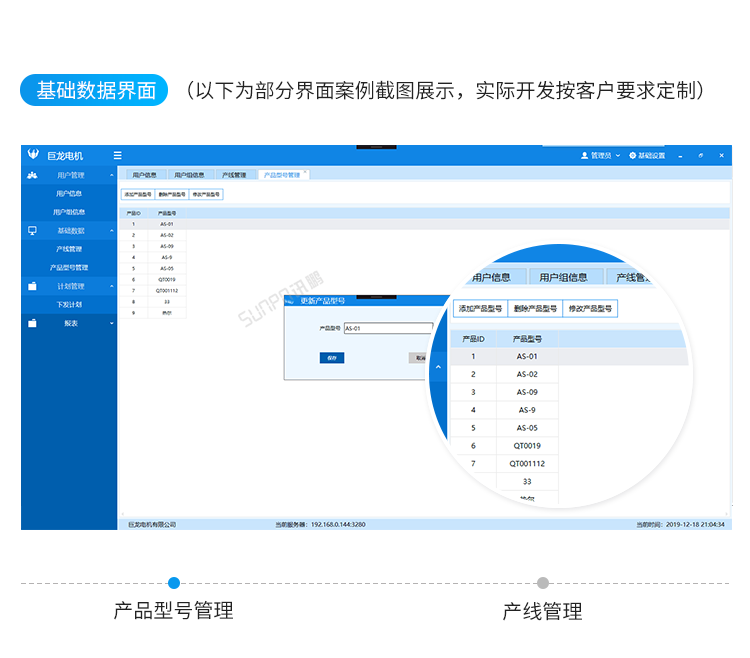Click 添加产品型号 in the magnified circle
Viewport: 750px width, 658px height.
pos(480,308)
